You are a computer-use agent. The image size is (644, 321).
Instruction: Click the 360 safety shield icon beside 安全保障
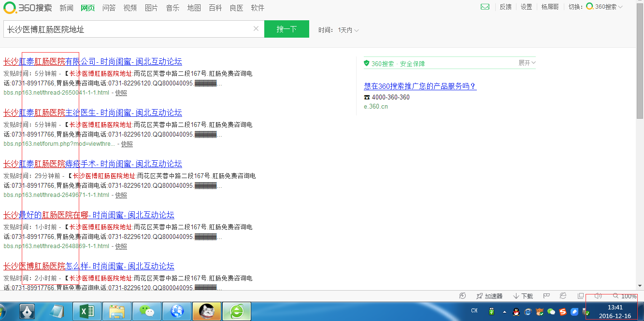366,63
